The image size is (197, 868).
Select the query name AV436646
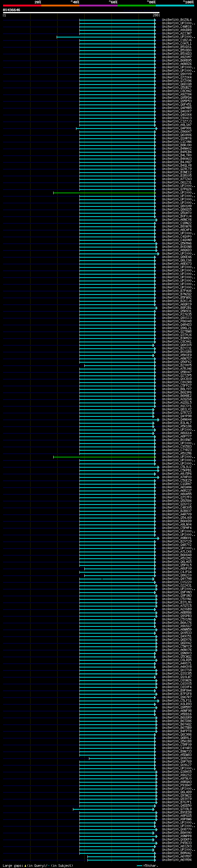(11, 10)
